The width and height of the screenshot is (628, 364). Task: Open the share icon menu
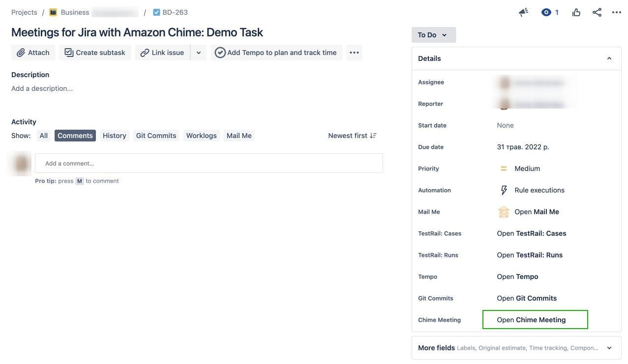pos(597,12)
